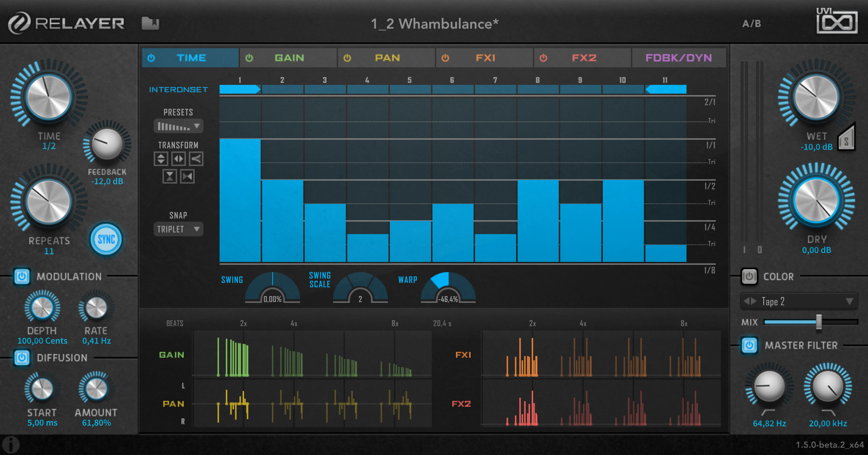Click the vertical hourglass transform icon

pyautogui.click(x=170, y=177)
